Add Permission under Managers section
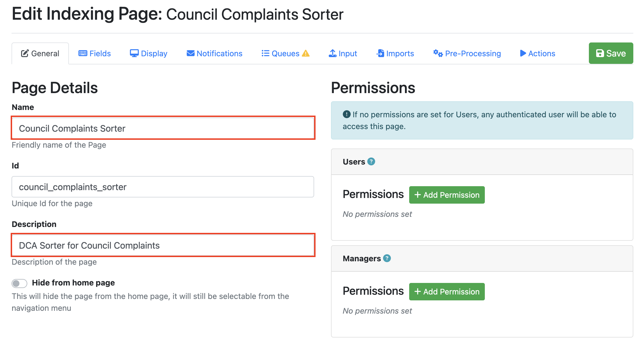This screenshot has height=342, width=644. click(x=447, y=292)
